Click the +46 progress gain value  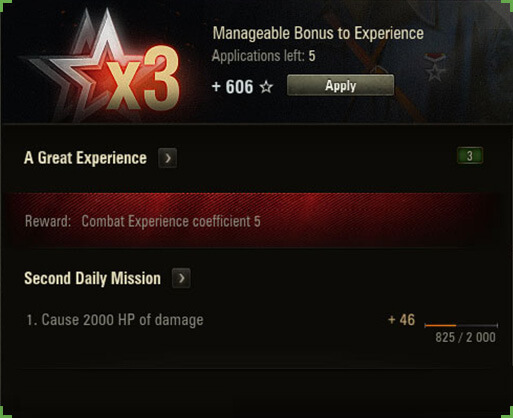point(402,320)
